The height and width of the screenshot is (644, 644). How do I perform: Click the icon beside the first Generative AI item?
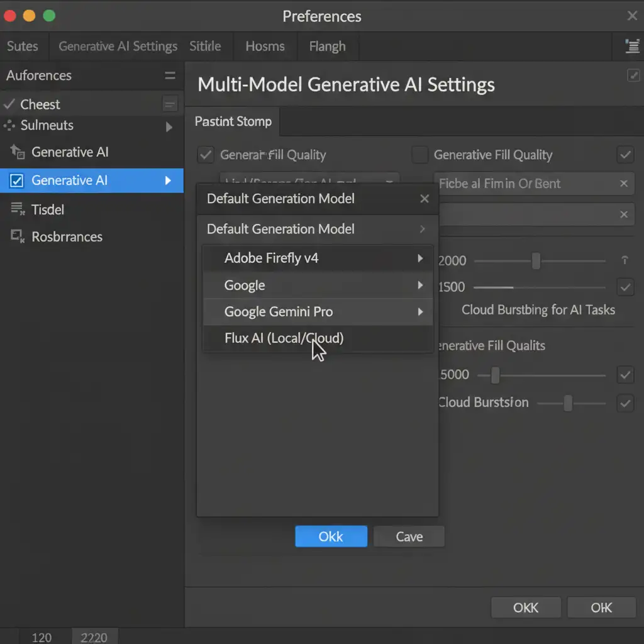coord(17,152)
